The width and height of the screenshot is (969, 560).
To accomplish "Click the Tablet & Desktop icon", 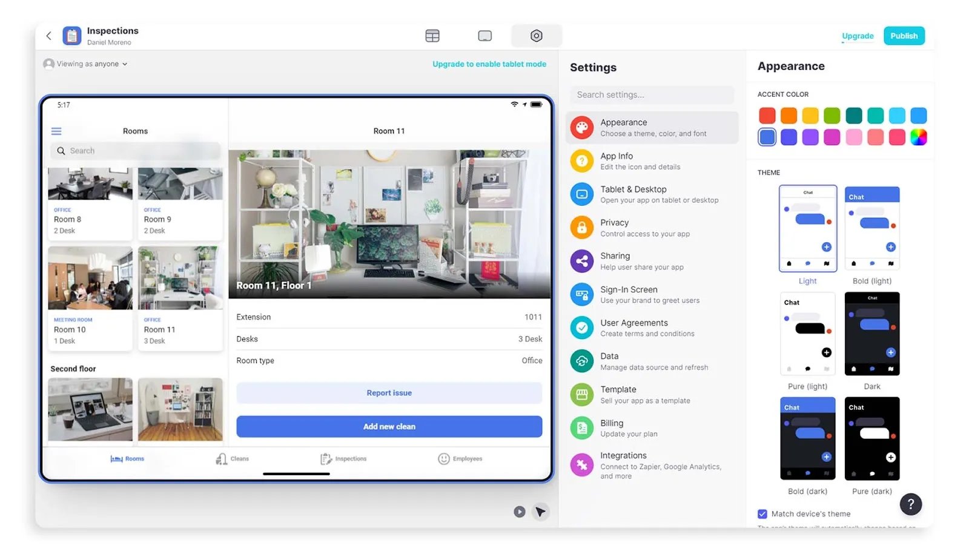I will pos(581,194).
